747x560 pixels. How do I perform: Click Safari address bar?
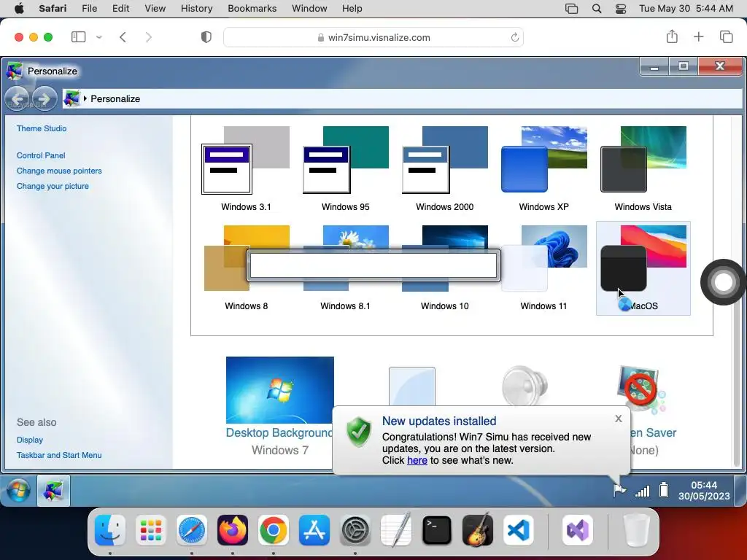point(373,37)
